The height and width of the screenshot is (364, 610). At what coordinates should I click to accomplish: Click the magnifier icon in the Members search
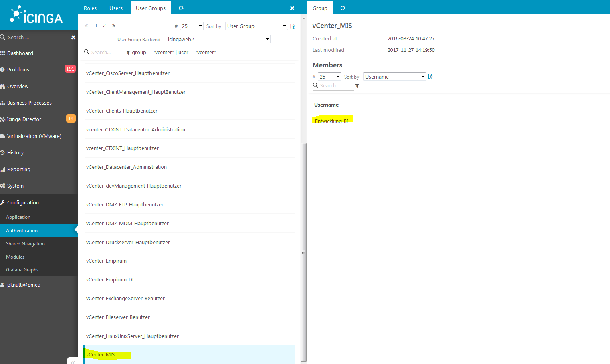(315, 85)
